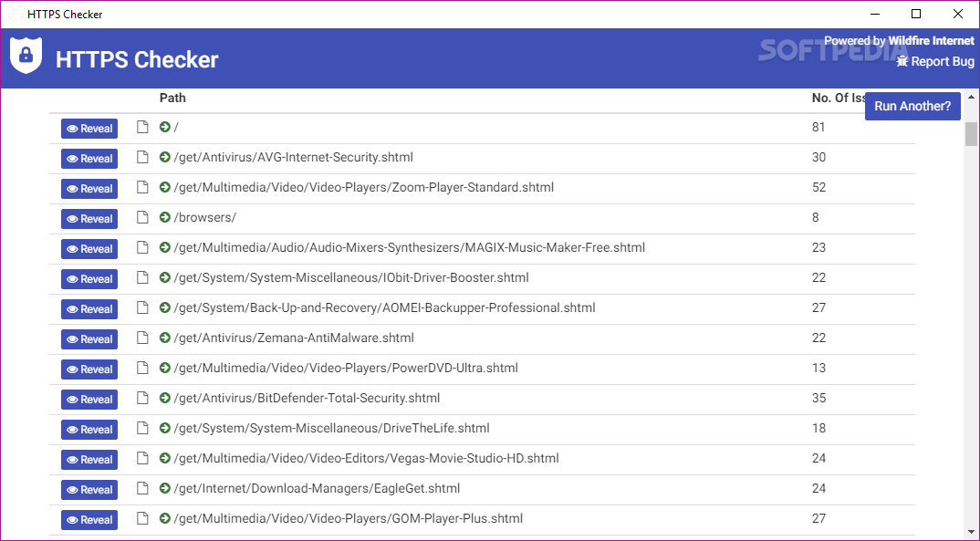Reveal issues for DriveTheLife.shtml
Image resolution: width=980 pixels, height=541 pixels.
89,429
